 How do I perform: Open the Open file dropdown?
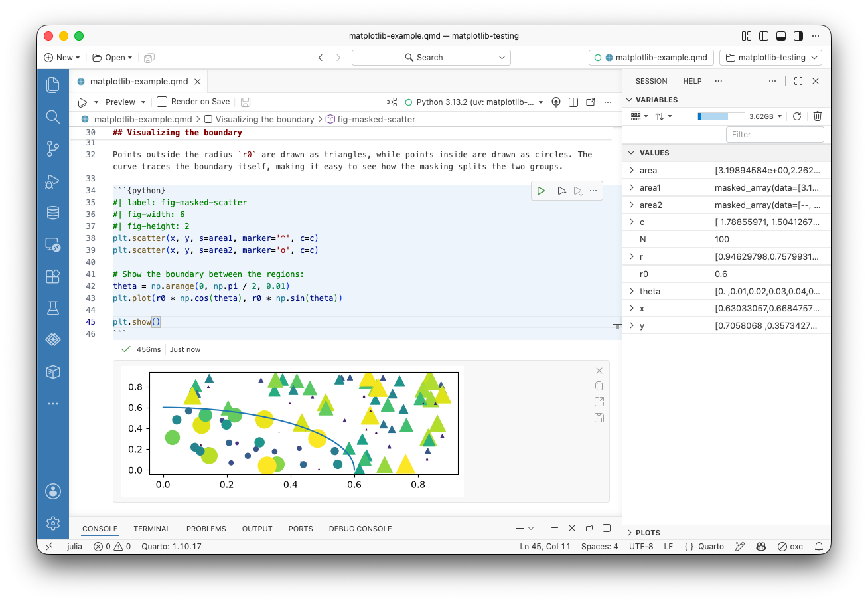pyautogui.click(x=112, y=58)
